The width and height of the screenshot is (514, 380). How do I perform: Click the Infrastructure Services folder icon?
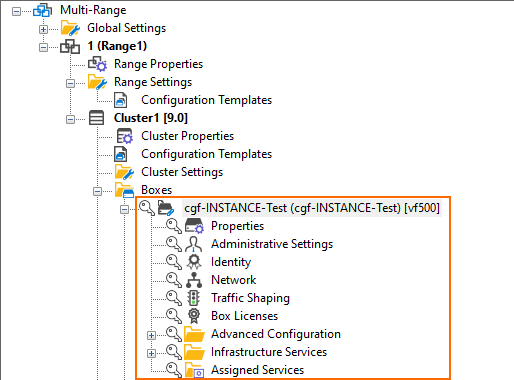tap(194, 352)
